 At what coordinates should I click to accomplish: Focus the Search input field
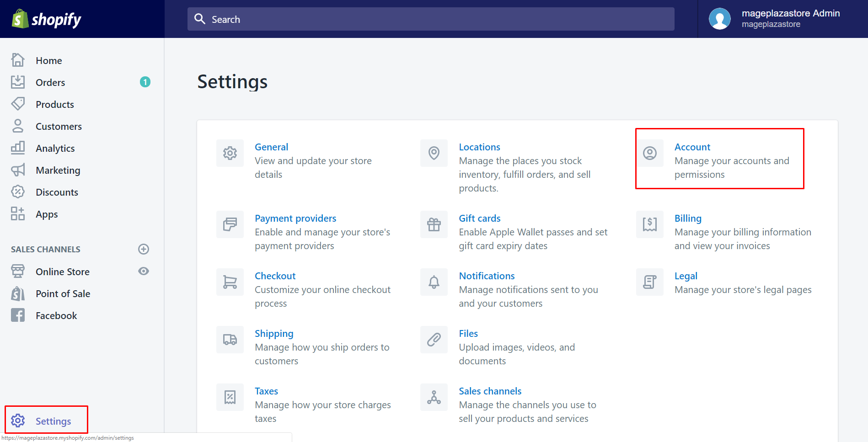[x=431, y=19]
